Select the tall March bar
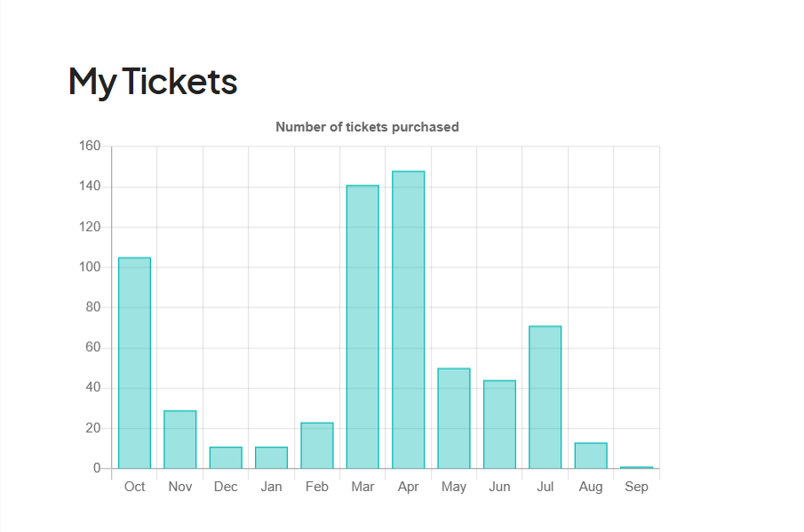804x532 pixels. pos(362,326)
